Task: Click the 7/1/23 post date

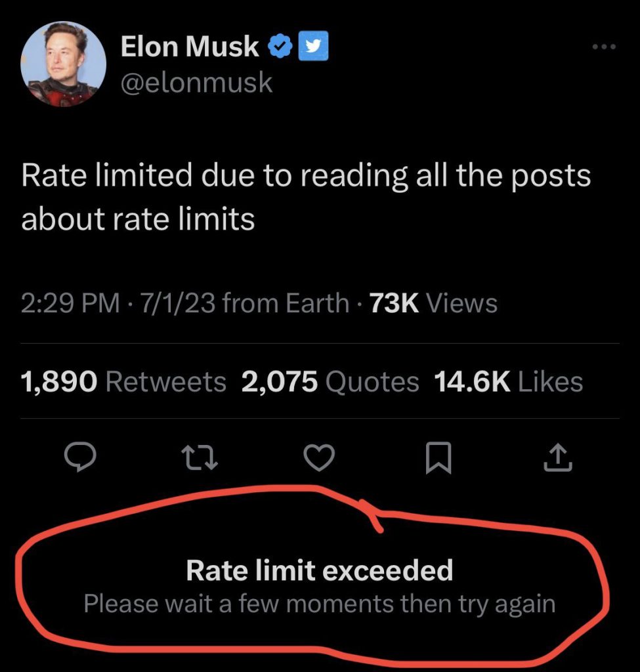Action: [177, 303]
